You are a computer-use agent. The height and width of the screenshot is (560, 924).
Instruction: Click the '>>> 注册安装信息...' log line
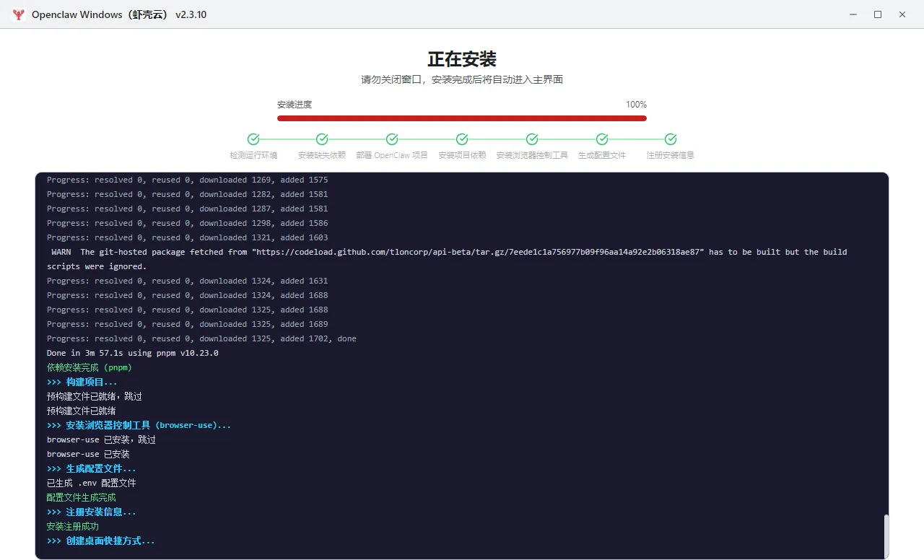coord(92,512)
